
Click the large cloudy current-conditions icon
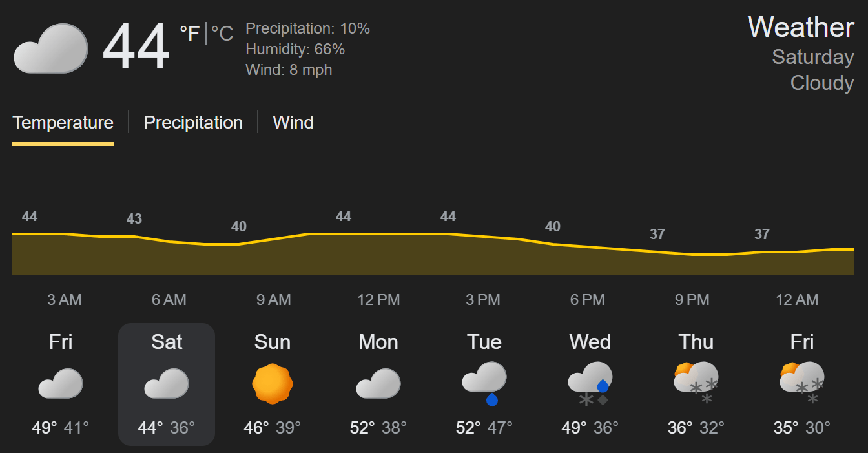(50, 48)
